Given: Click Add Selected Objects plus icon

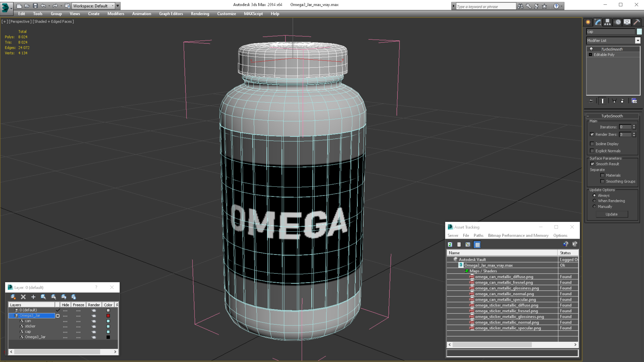Looking at the screenshot, I should [33, 297].
